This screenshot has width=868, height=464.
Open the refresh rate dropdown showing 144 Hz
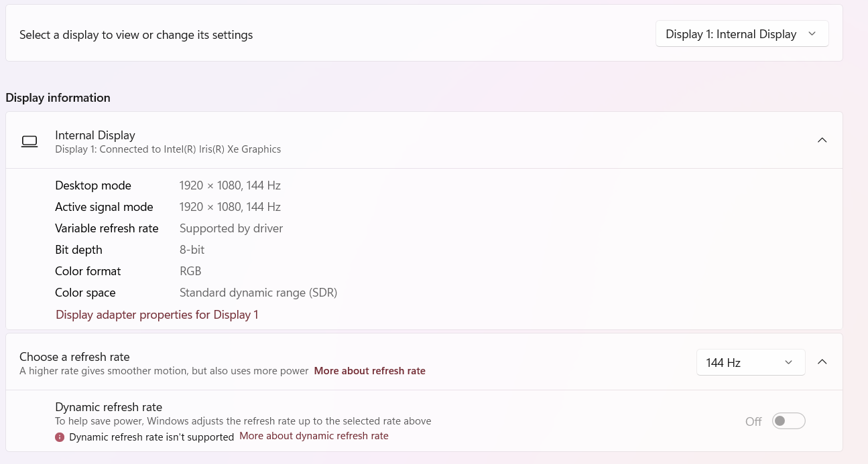point(750,362)
